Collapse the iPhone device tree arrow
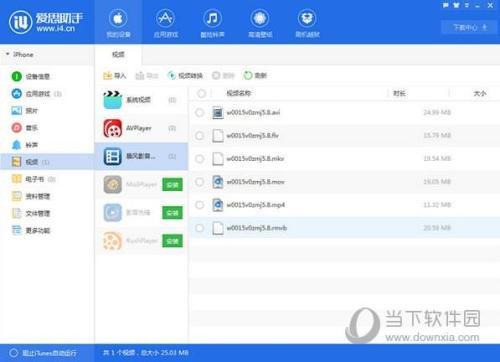Screen dimensions: 500x362 8,54
